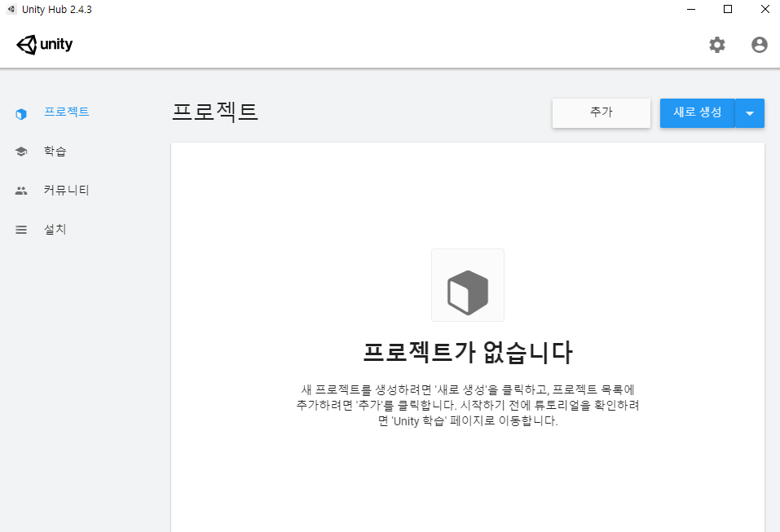Select the 학습 graduation cap icon
Viewport: 780px width, 532px height.
21,152
